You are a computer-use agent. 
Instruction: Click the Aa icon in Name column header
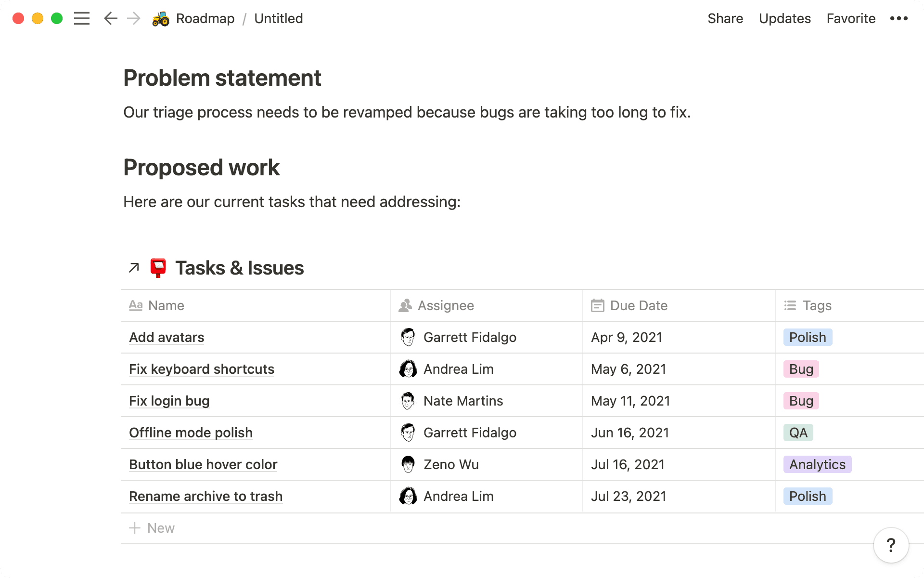click(x=136, y=305)
